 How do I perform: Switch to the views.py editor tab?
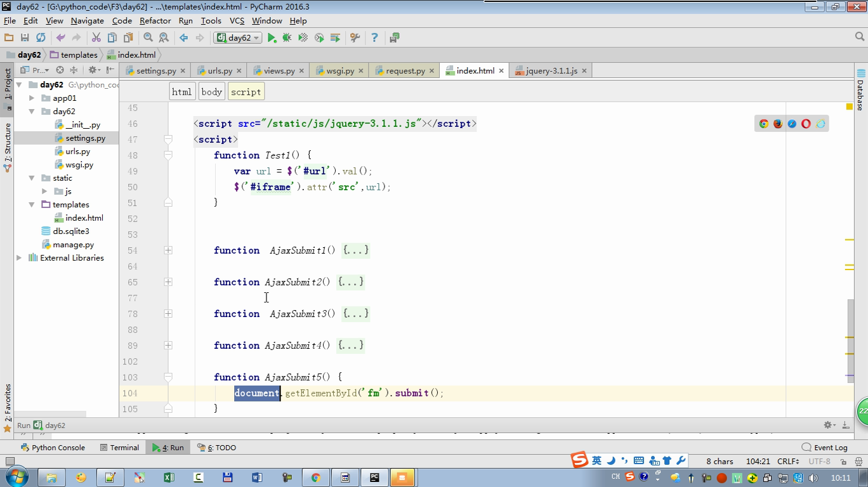click(279, 71)
